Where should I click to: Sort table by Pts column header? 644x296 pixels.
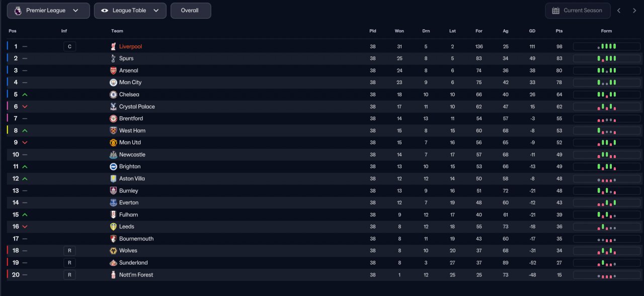(559, 31)
